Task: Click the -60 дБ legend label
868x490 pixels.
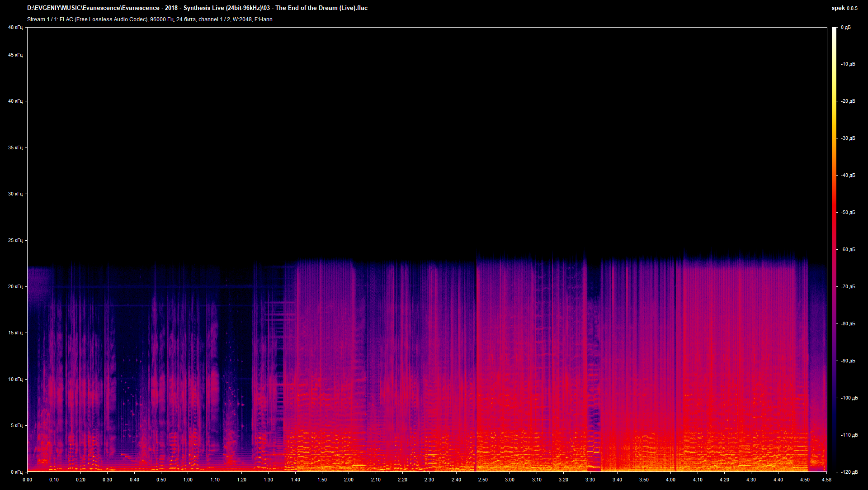Action: coord(848,249)
